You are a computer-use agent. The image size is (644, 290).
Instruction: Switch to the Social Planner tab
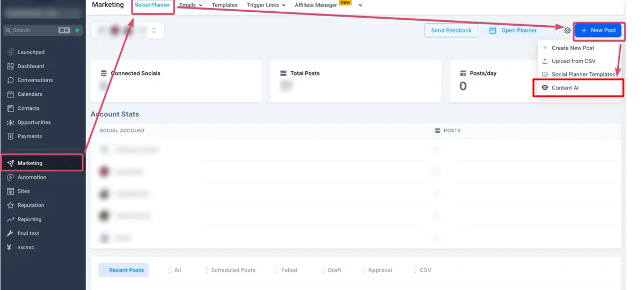point(152,5)
